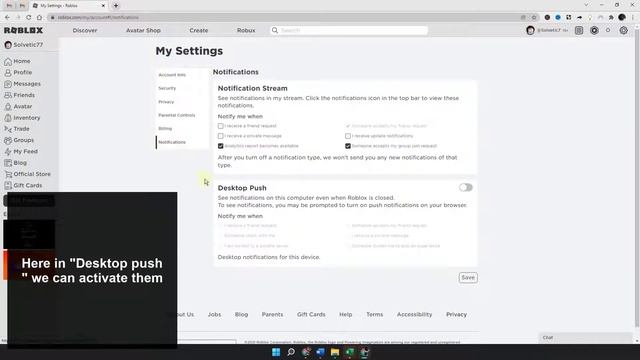The image size is (640, 360).
Task: Open the Privacy footer link
Action: [456, 315]
